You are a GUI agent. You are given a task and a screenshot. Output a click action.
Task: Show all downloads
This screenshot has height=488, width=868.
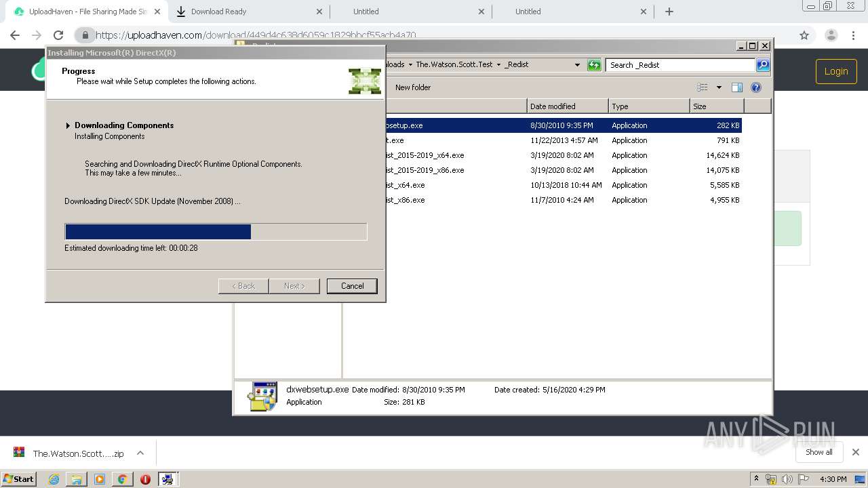819,452
